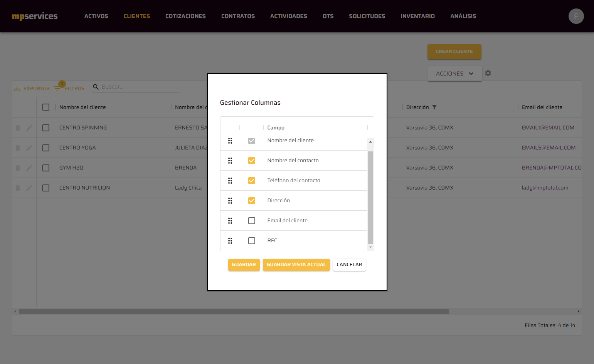Click the drag handle for Nombre del contacto
This screenshot has width=594, height=364.
(x=230, y=161)
